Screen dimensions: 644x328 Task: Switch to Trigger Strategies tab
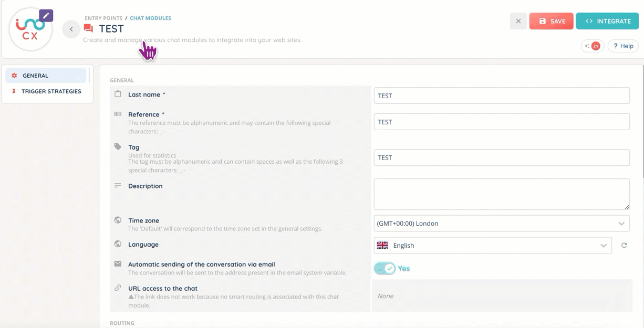point(51,91)
